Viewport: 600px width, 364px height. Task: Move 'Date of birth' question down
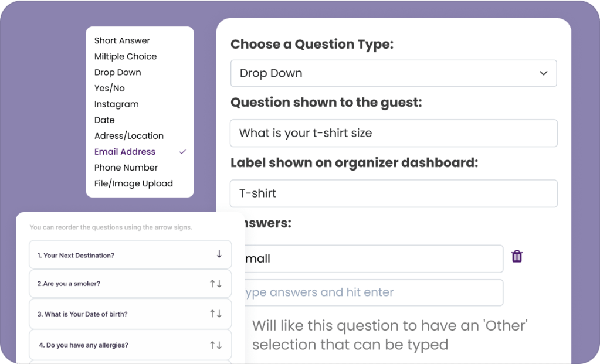[219, 314]
